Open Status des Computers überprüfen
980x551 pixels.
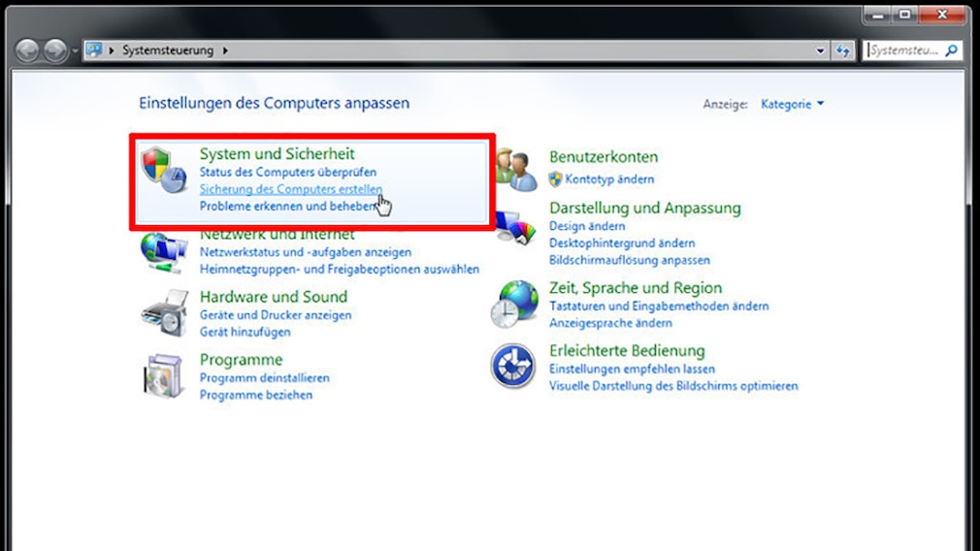288,172
